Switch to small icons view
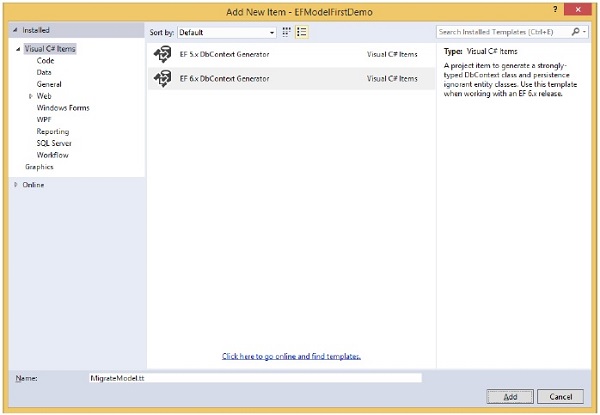 click(x=286, y=32)
